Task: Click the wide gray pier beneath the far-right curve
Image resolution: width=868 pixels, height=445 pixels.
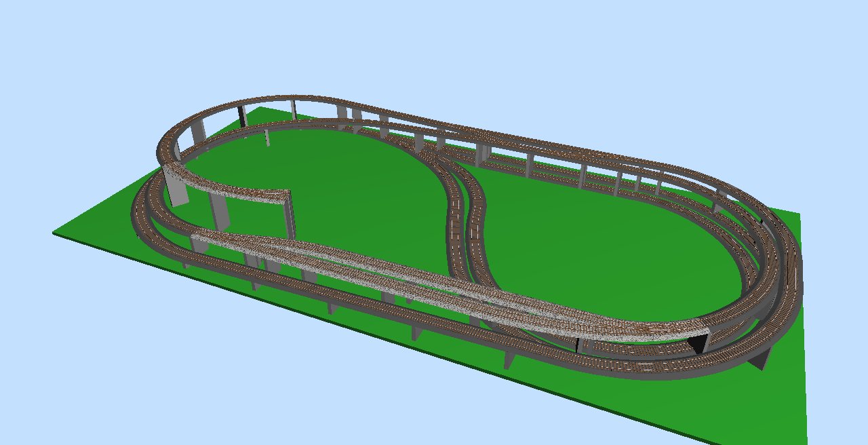Action: pyautogui.click(x=759, y=356)
